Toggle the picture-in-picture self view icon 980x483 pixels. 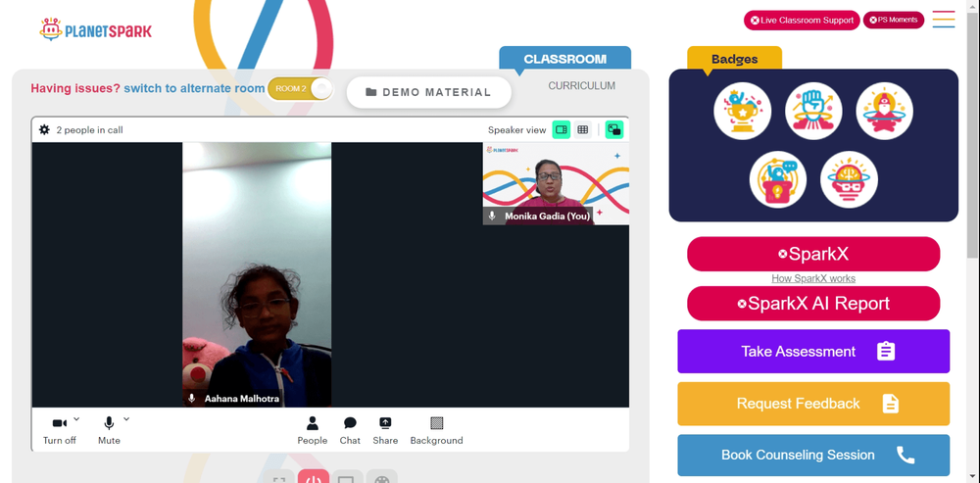tap(614, 130)
